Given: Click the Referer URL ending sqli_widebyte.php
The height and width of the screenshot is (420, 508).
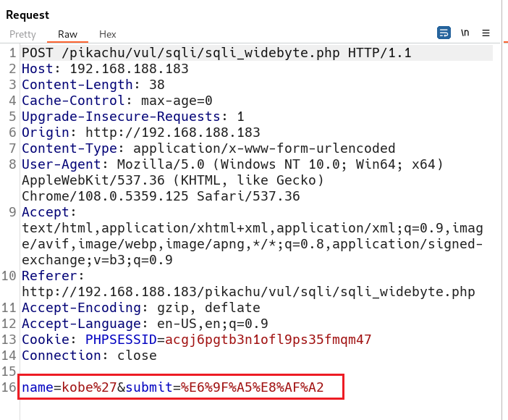Looking at the screenshot, I should (x=248, y=292).
